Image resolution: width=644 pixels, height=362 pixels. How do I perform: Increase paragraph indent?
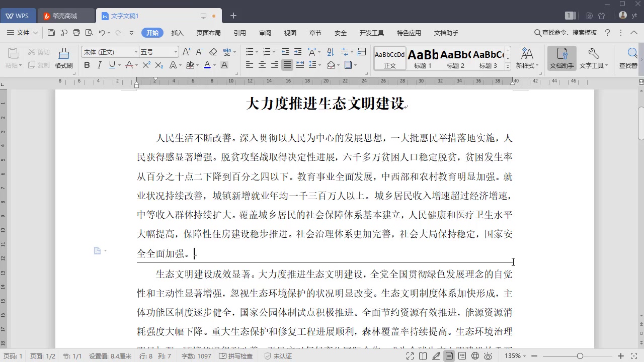coord(298,52)
